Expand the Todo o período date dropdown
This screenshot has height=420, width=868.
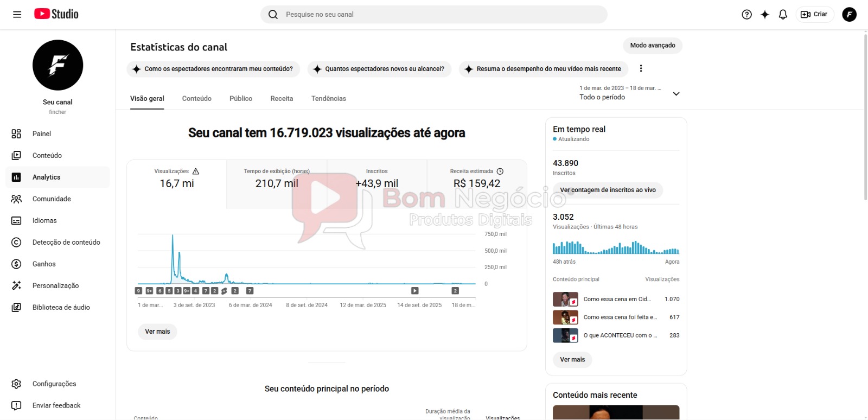(629, 93)
